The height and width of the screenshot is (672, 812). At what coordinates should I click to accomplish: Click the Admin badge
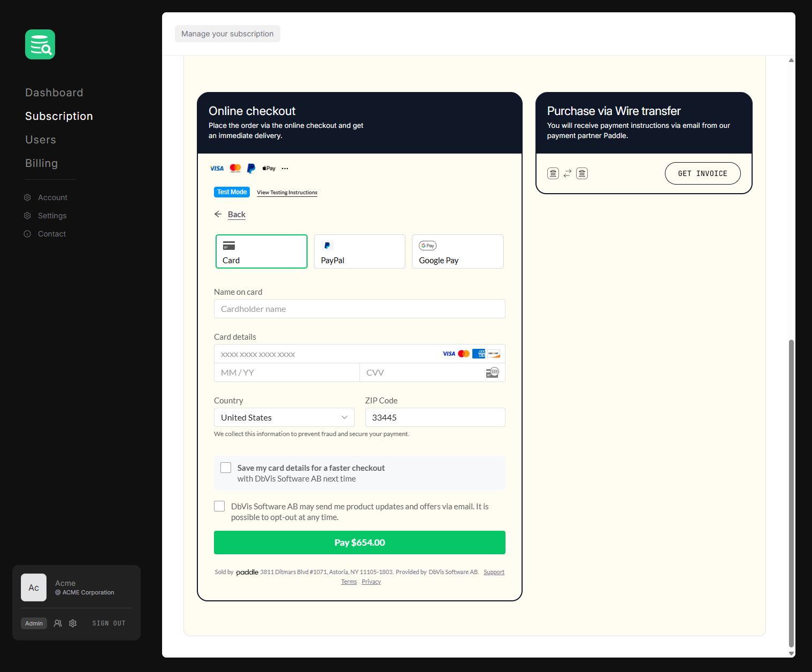[x=34, y=623]
